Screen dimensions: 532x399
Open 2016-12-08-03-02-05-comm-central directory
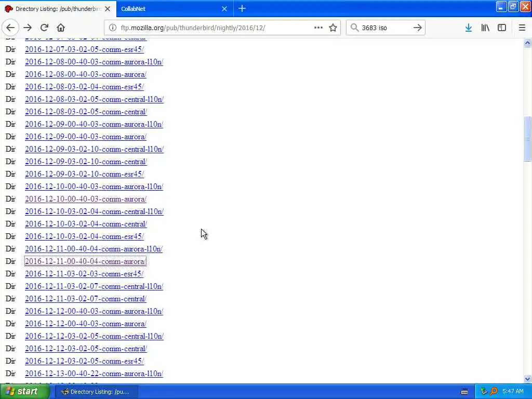86,112
